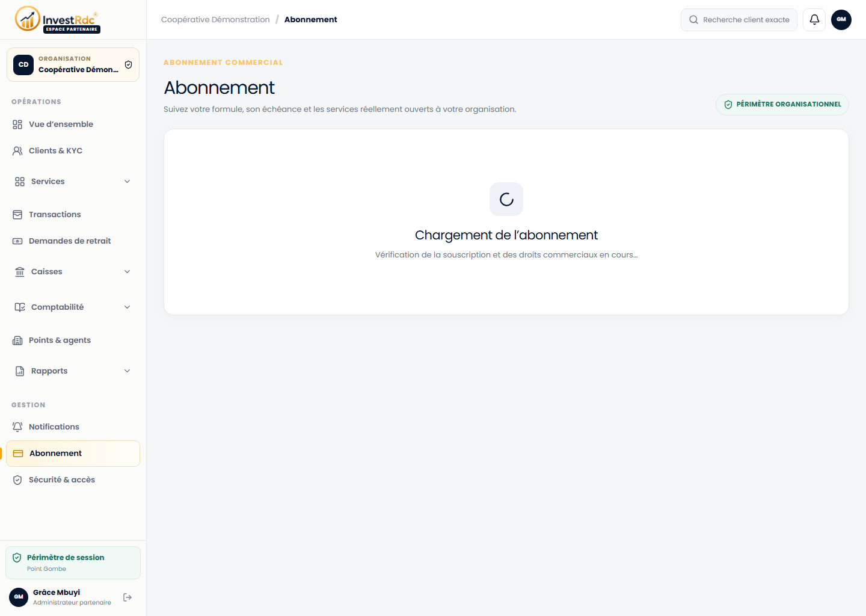Click Grâce Mbuyi user profile name
The height and width of the screenshot is (616, 866).
57,593
